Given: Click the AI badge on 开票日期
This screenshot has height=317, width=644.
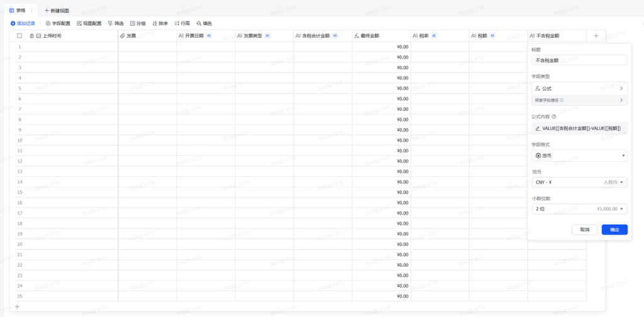Looking at the screenshot, I should 209,36.
